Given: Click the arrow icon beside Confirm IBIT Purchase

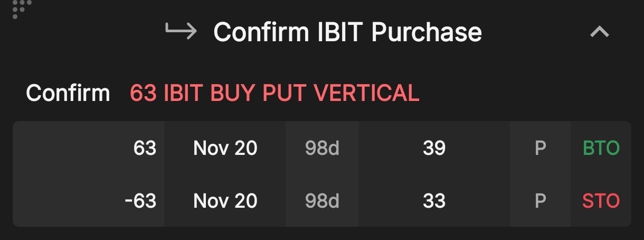Looking at the screenshot, I should click(181, 31).
